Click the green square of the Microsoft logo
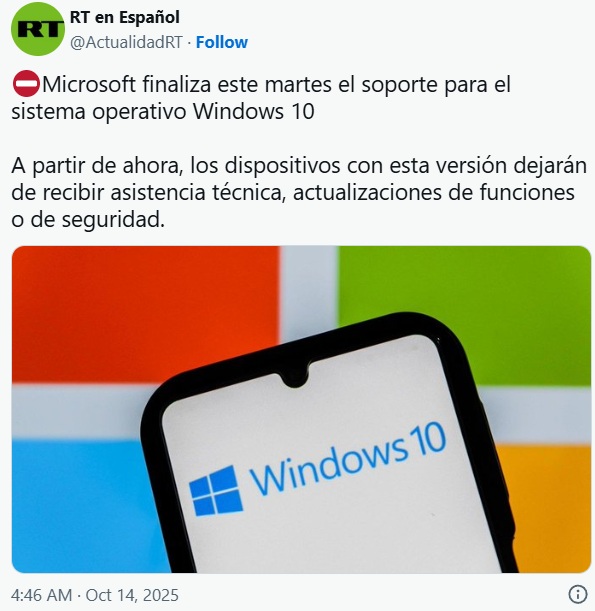The height and width of the screenshot is (611, 595). [464, 316]
